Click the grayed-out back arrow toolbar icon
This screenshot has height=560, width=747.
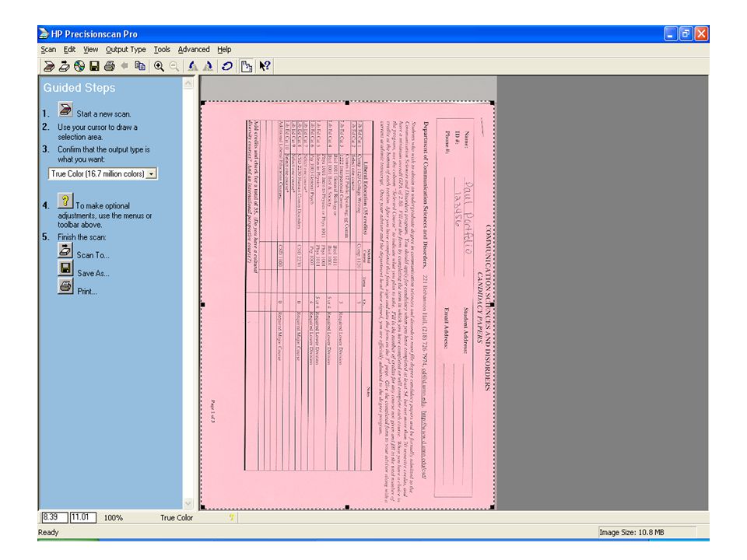(124, 66)
